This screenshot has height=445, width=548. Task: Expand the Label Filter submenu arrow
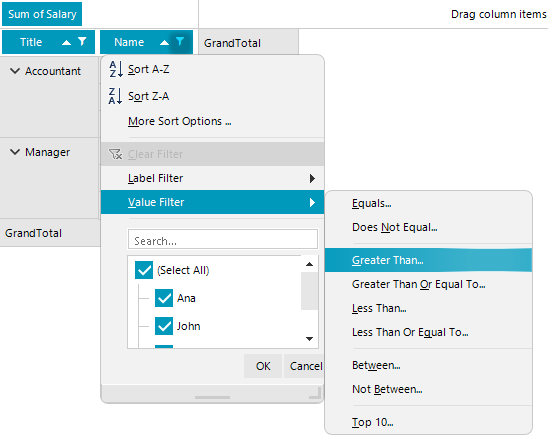(312, 178)
